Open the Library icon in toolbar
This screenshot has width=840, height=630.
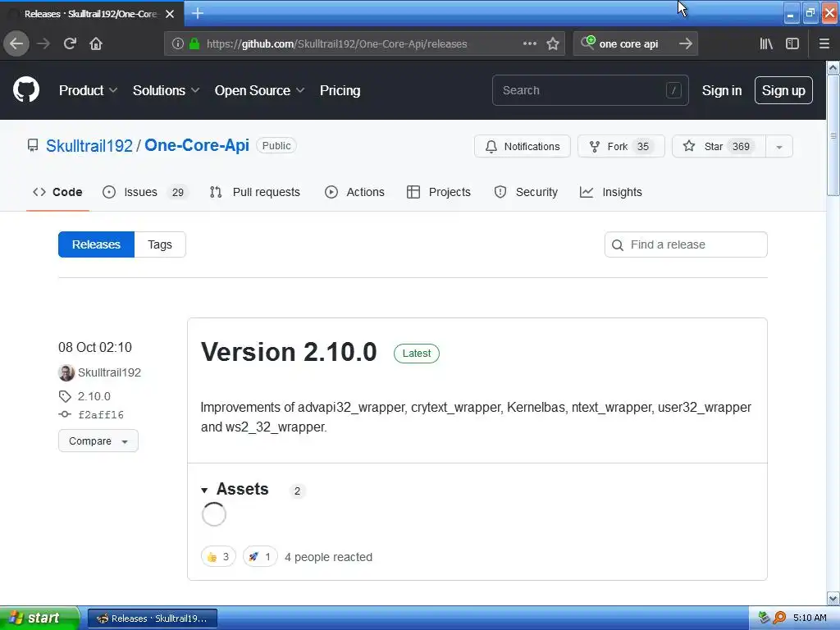click(x=766, y=44)
